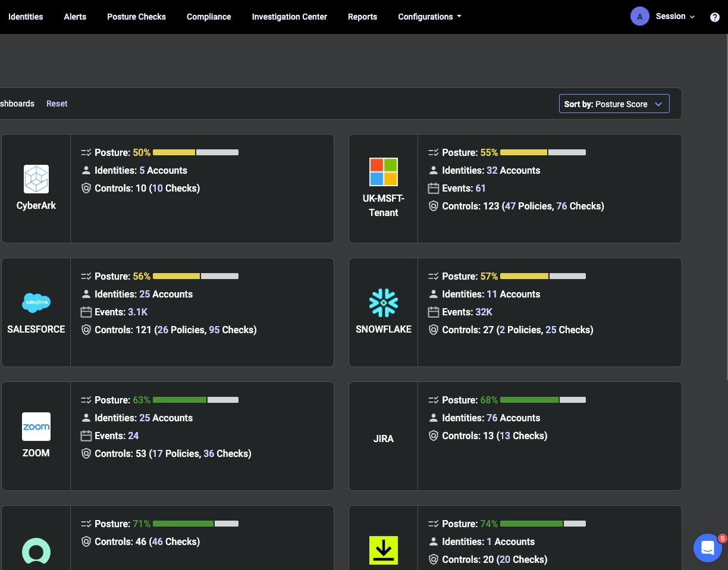The height and width of the screenshot is (570, 728).
Task: Navigate to the Compliance section
Action: (209, 17)
